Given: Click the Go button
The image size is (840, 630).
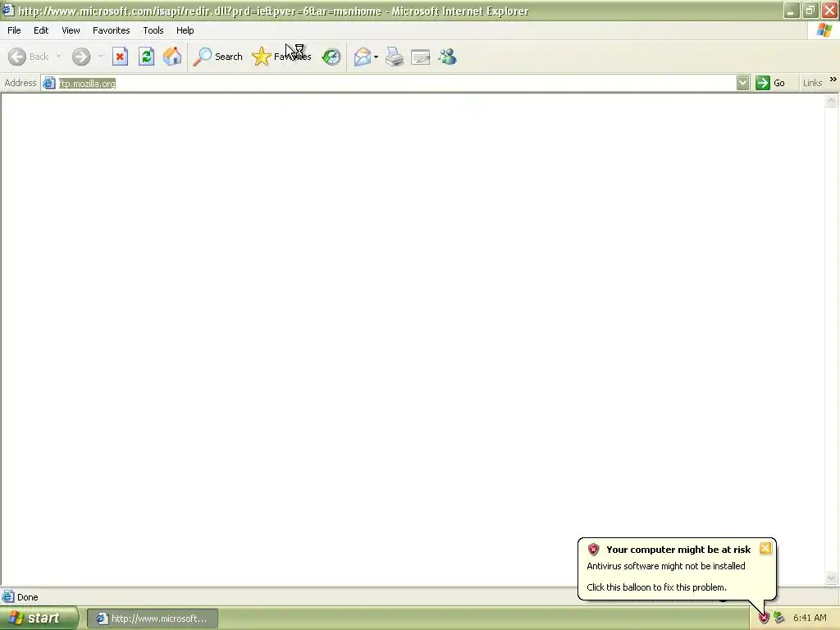Looking at the screenshot, I should pos(770,83).
